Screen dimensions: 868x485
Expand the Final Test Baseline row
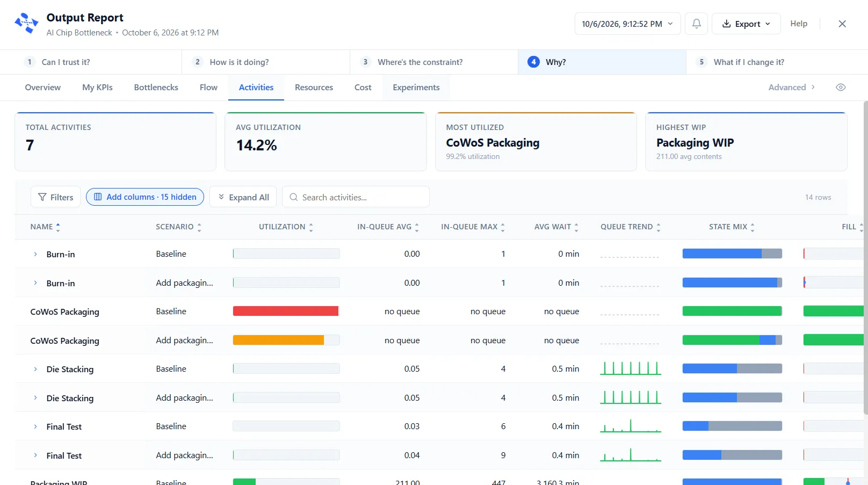(x=35, y=426)
